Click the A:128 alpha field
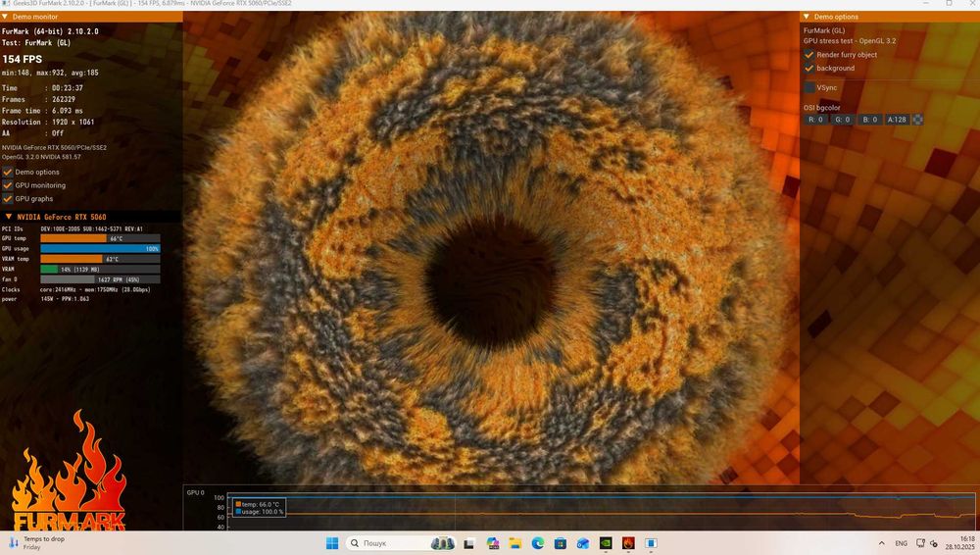Screen dimensions: 980x555 897,120
